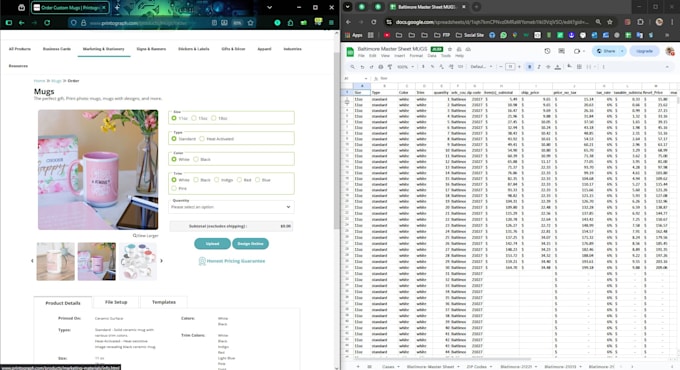Open the File menu in Sheets
680x370 pixels.
click(361, 56)
